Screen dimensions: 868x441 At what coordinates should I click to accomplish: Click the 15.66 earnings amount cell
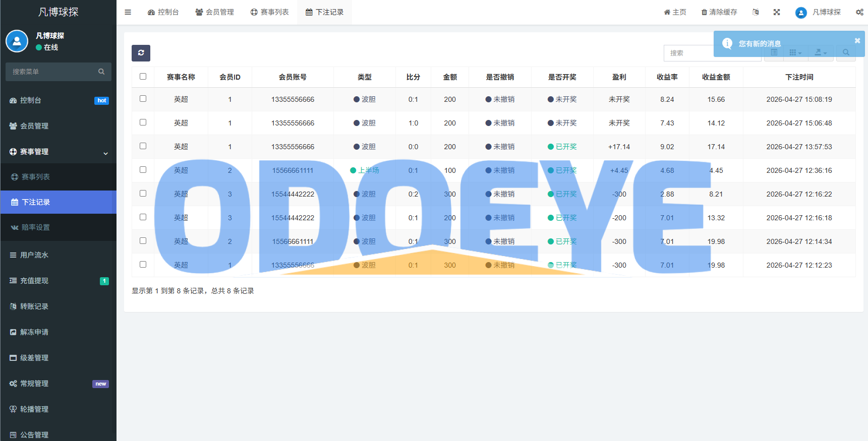[716, 99]
